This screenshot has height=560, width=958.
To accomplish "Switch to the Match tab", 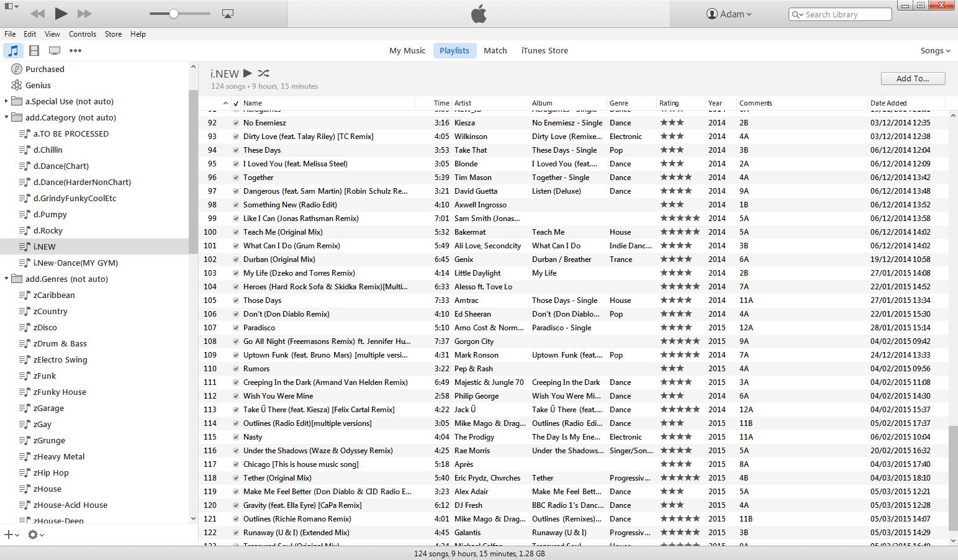I will pyautogui.click(x=495, y=50).
